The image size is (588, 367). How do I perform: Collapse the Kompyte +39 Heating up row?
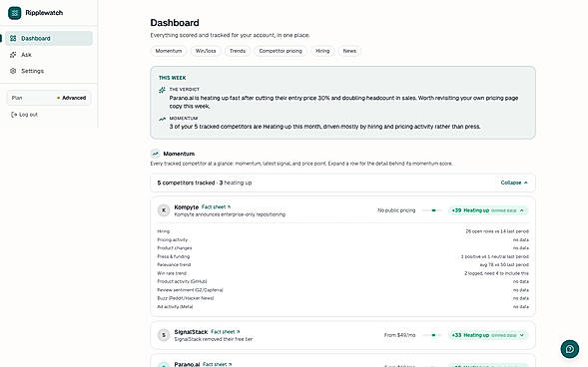coord(488,210)
